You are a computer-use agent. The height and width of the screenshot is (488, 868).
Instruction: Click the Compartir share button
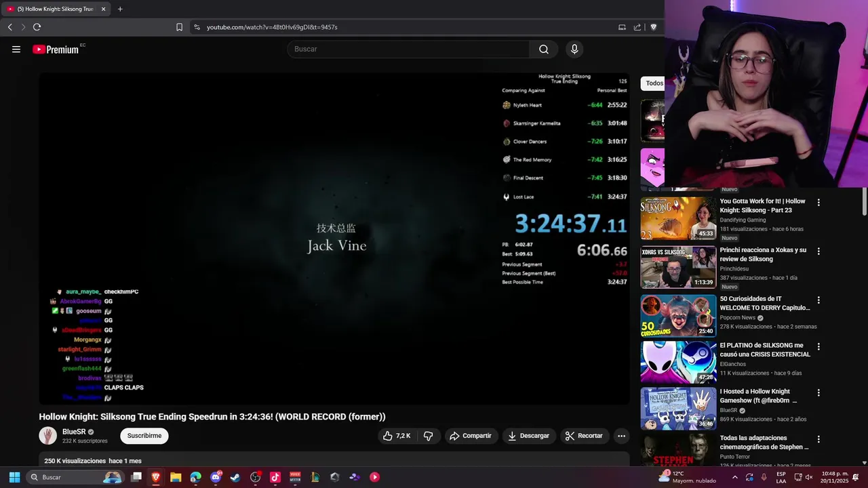pyautogui.click(x=471, y=436)
